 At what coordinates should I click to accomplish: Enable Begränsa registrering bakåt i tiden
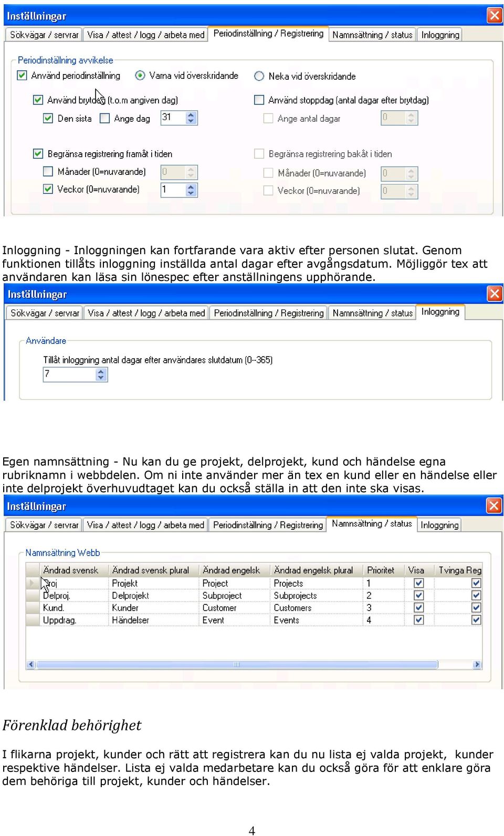pos(259,153)
